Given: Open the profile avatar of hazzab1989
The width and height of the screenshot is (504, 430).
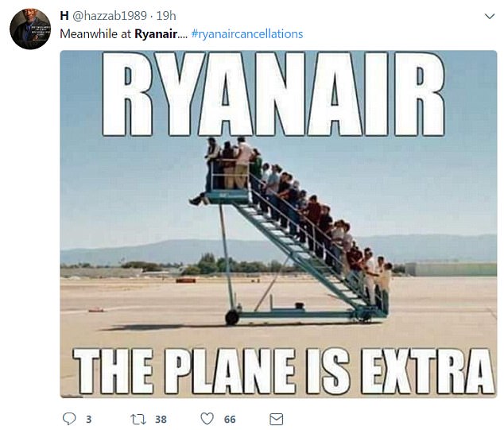Looking at the screenshot, I should 31,29.
